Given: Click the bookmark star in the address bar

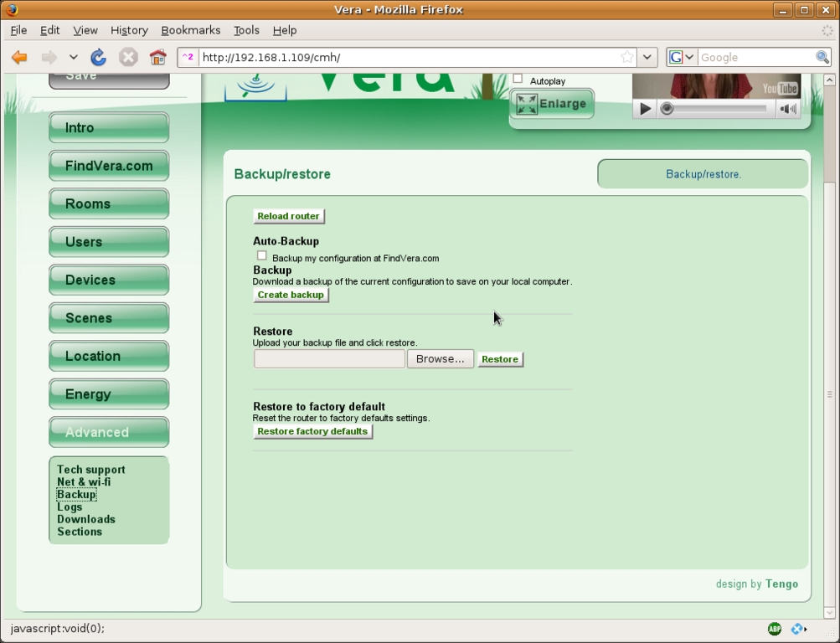Looking at the screenshot, I should (x=627, y=58).
